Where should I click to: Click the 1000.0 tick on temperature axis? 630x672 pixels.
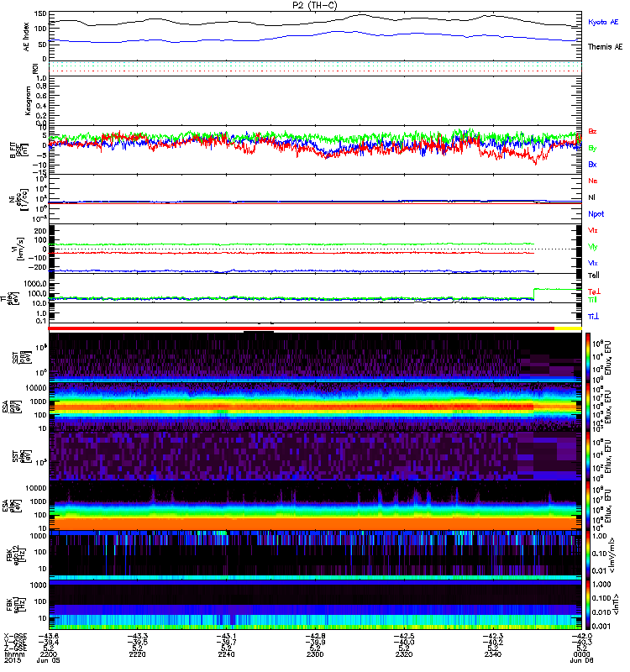[35, 284]
